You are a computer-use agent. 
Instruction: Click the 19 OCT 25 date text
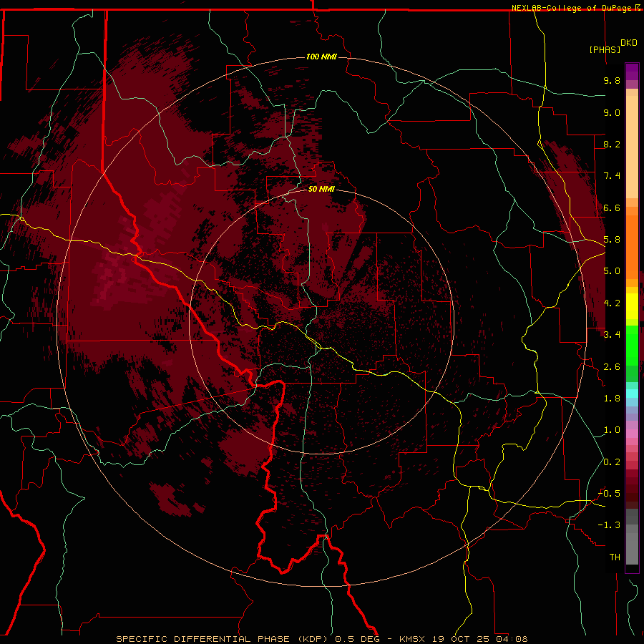[459, 639]
